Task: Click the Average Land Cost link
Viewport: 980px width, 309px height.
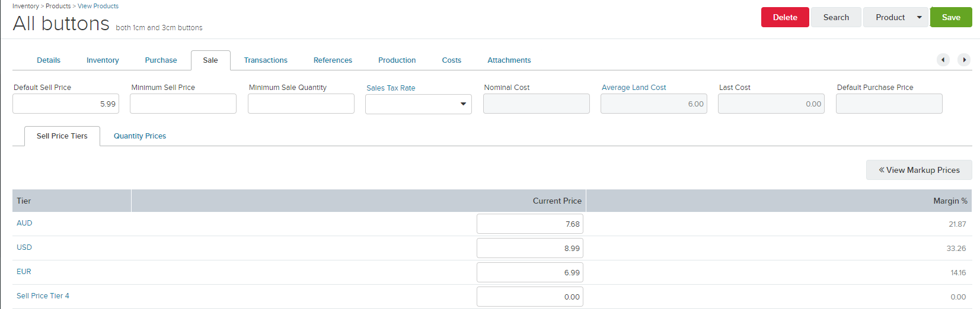Action: 634,88
